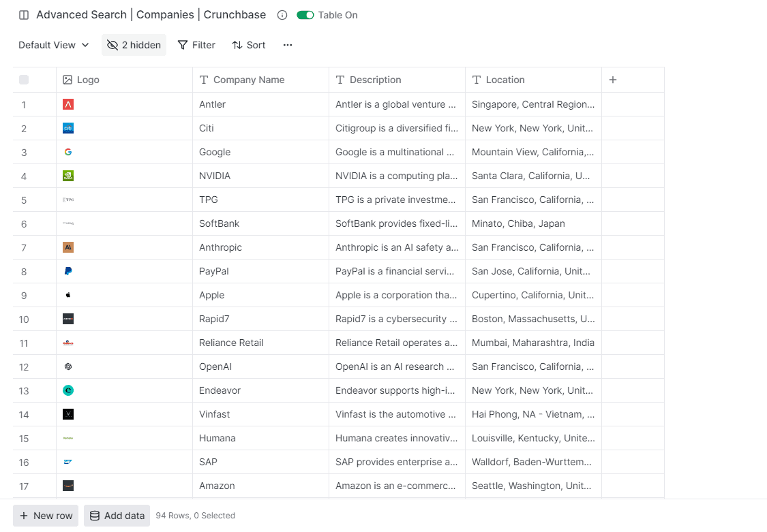Select the OpenAI company name cell
Screen dimensions: 767x532
click(x=260, y=366)
